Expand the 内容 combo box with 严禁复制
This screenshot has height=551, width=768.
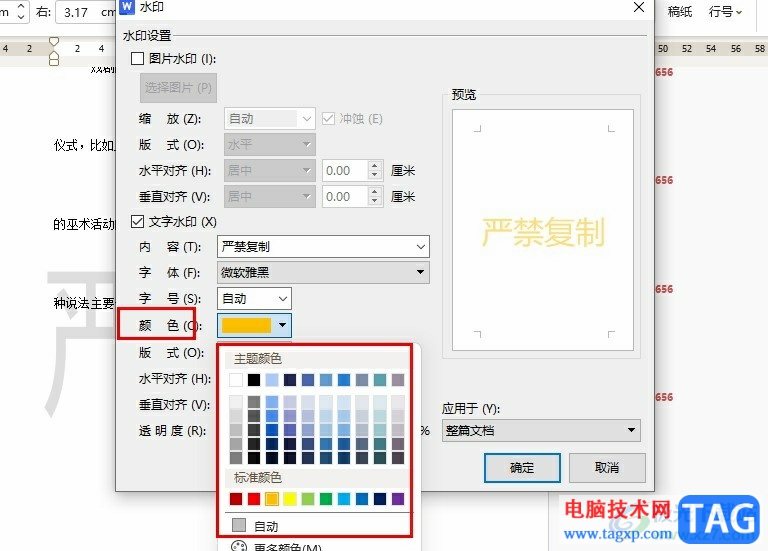coord(323,246)
